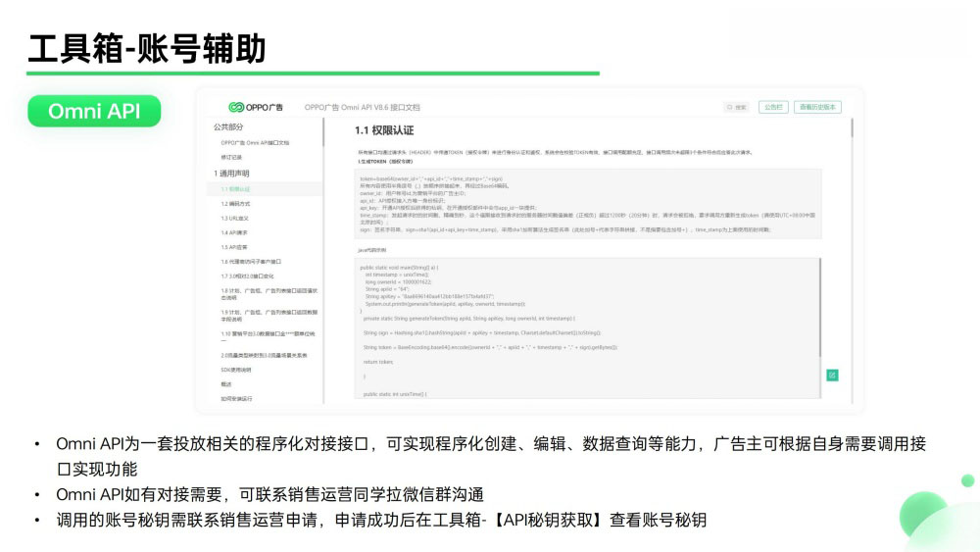Click the bullet about 联系销售运营同学拉微信群沟通
This screenshot has width=980, height=552.
269,494
